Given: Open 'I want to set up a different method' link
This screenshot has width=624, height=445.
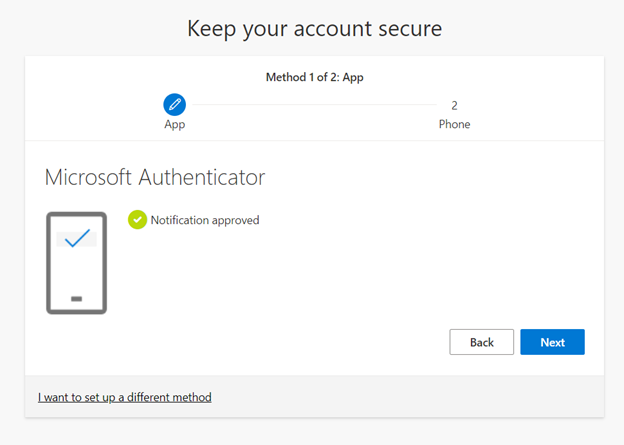Looking at the screenshot, I should (125, 397).
